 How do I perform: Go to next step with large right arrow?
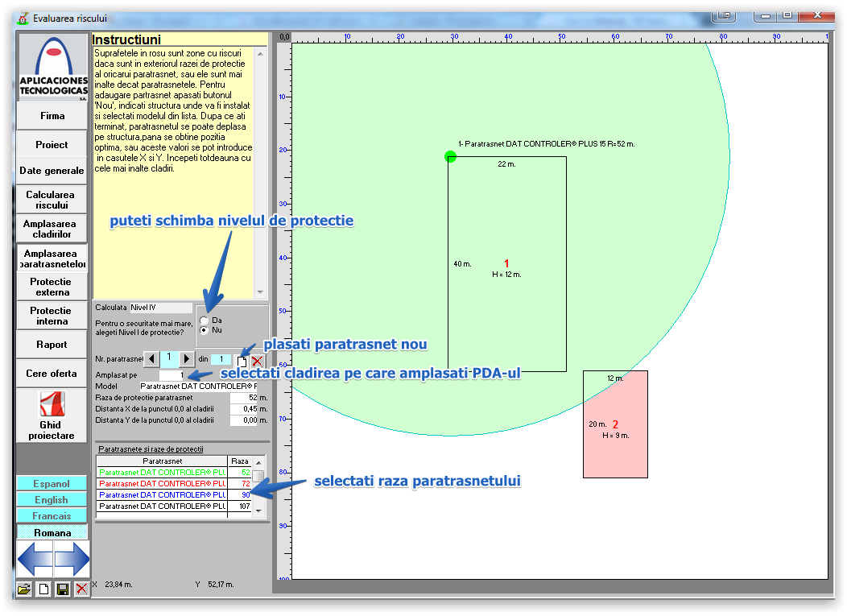point(72,559)
